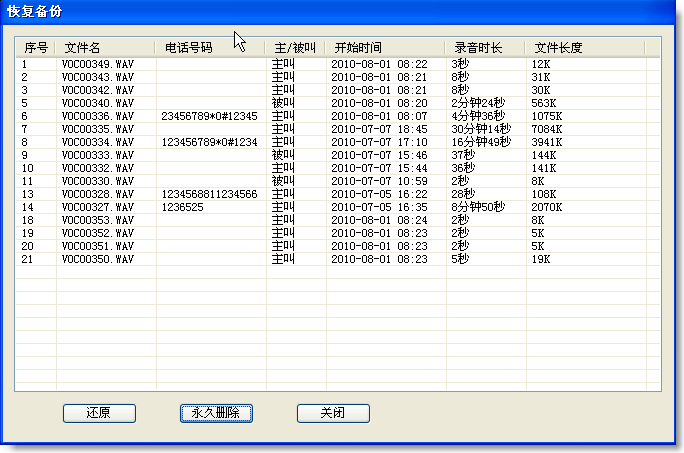Click file size 563K
Viewport: 684px width, 453px height.
(x=544, y=103)
